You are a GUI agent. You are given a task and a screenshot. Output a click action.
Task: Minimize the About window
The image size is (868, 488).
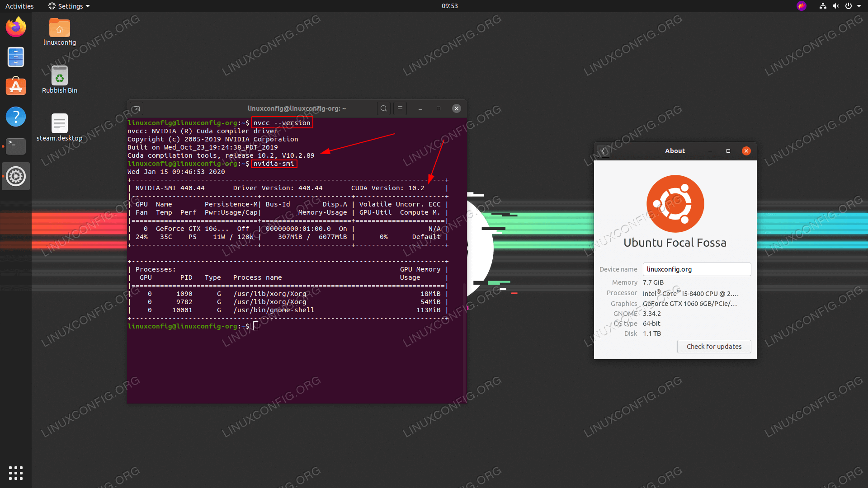(710, 151)
